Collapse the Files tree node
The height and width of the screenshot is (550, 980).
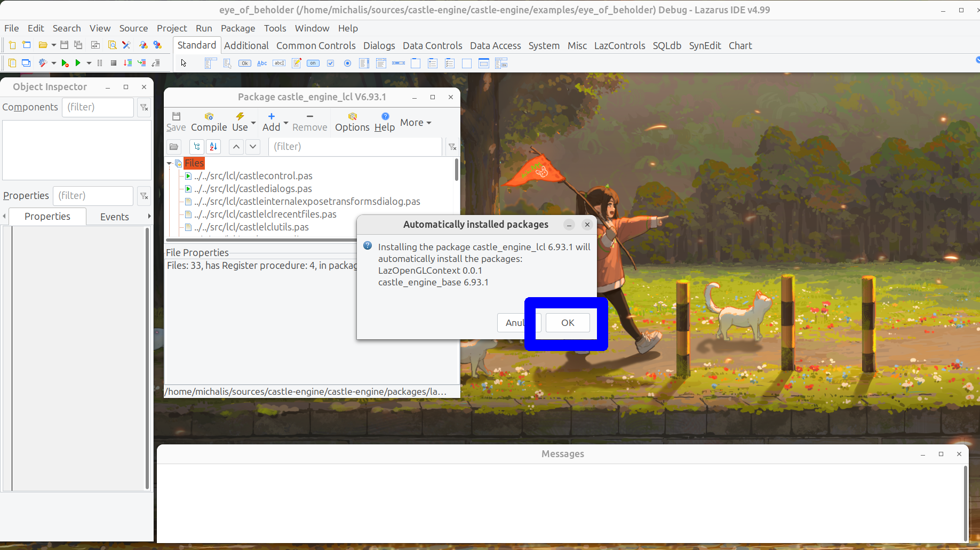pos(170,163)
